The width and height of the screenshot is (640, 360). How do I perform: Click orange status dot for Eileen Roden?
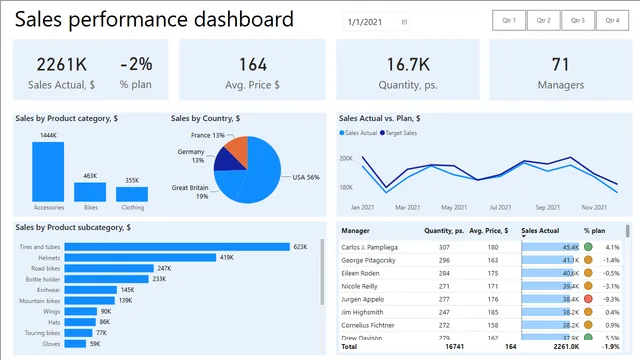(588, 273)
